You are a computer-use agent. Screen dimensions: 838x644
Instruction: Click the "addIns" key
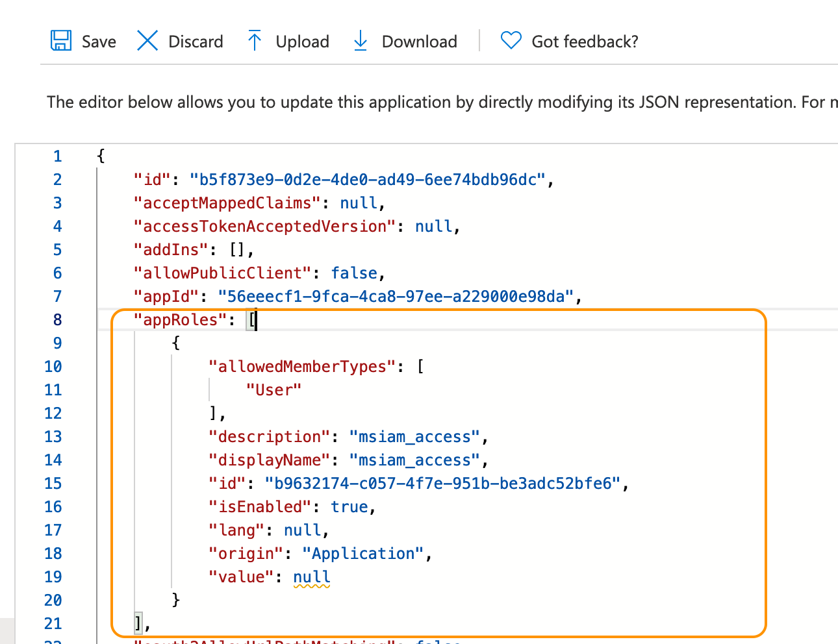171,250
